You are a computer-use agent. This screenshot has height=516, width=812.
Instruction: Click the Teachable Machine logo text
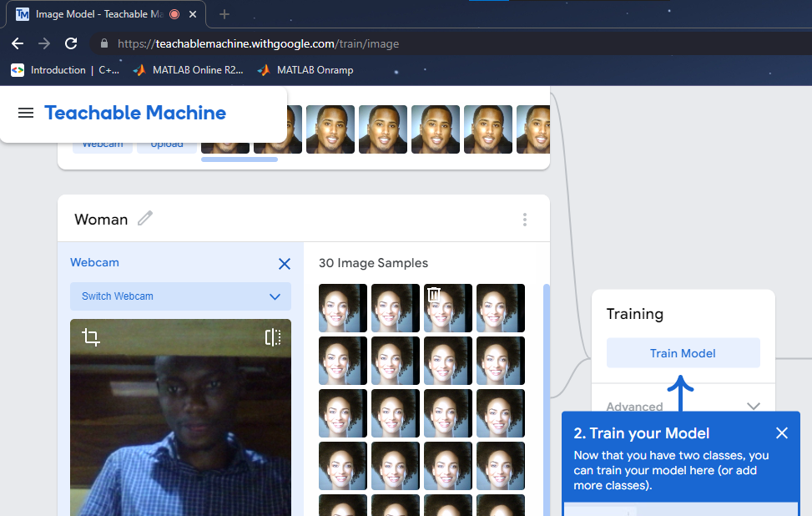[x=135, y=113]
